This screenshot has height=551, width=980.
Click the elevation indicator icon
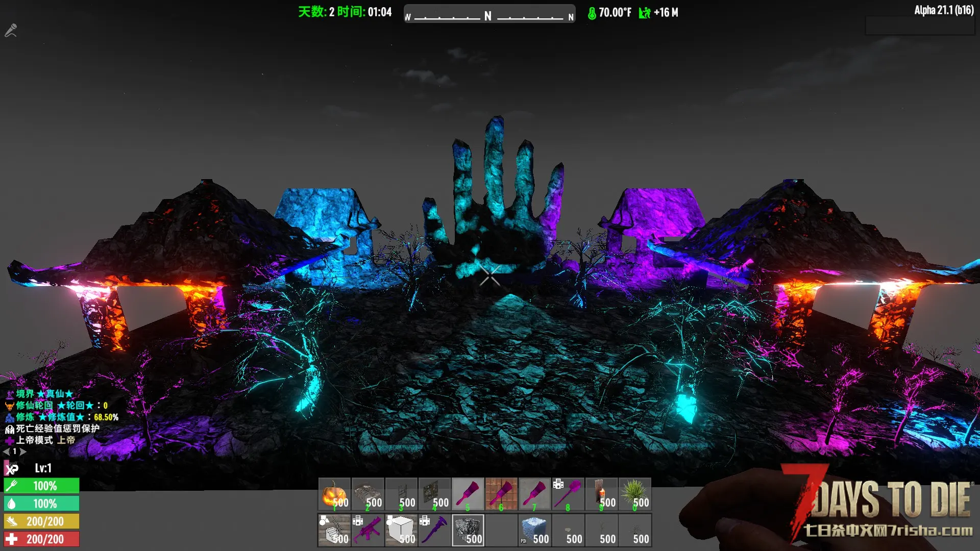click(645, 13)
